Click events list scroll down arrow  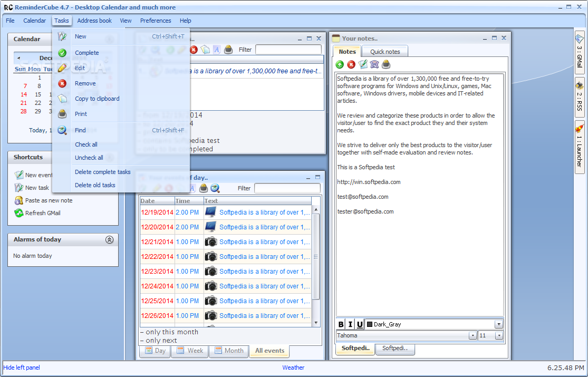coord(316,323)
